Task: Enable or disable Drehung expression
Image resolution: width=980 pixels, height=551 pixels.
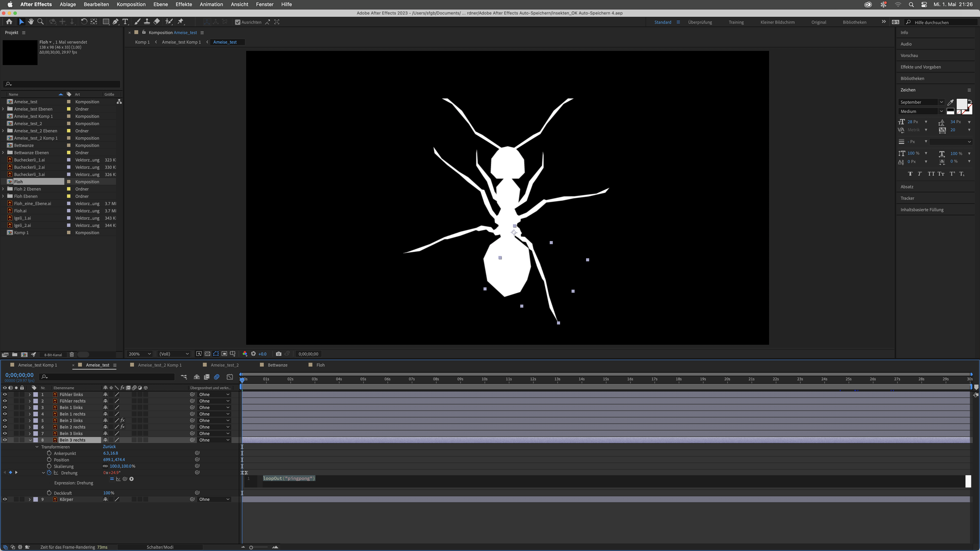Action: (112, 479)
